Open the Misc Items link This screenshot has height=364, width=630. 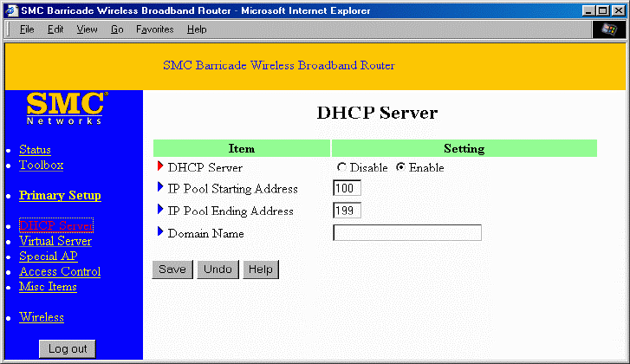(48, 287)
